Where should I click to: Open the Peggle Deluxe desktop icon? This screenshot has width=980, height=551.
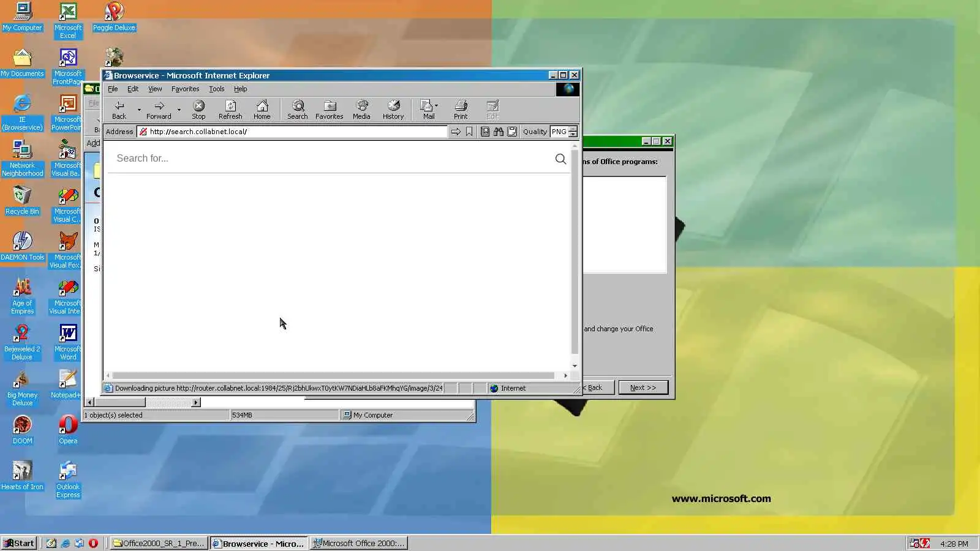click(114, 17)
